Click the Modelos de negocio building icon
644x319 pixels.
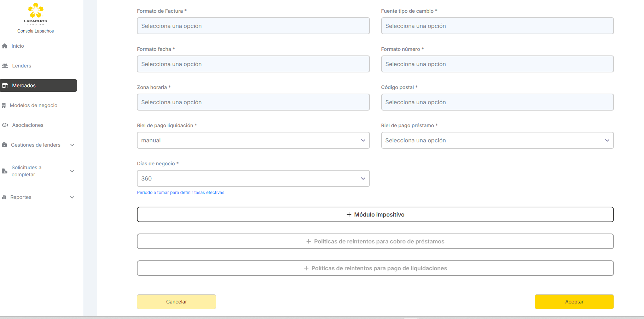[4, 105]
